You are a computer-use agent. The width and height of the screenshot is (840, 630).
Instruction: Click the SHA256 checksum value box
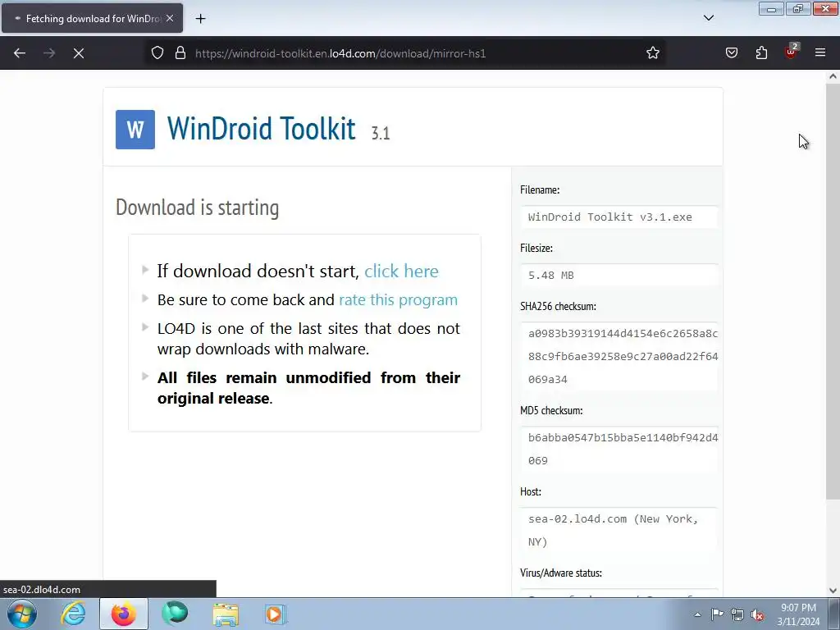pos(619,356)
